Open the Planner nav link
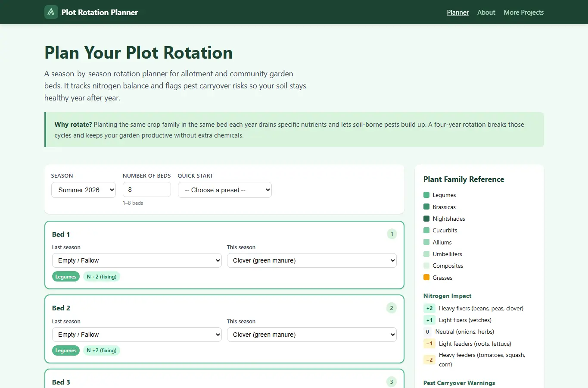The height and width of the screenshot is (388, 588). 457,13
